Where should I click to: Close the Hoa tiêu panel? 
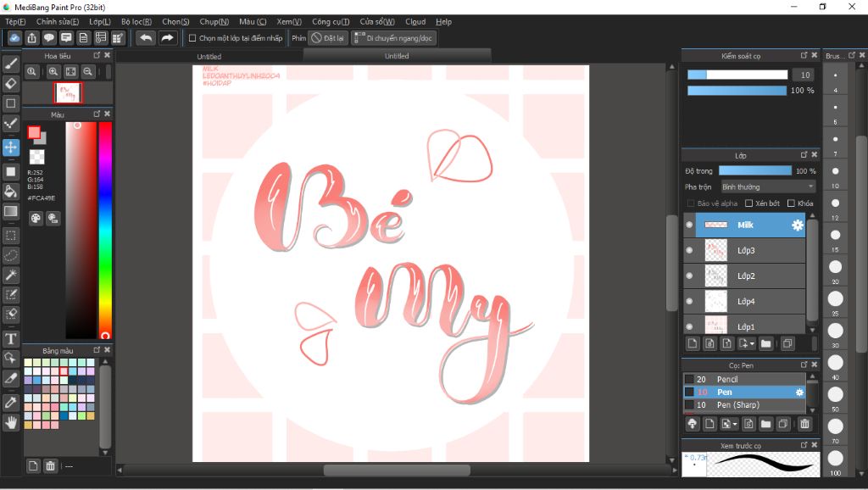point(108,55)
